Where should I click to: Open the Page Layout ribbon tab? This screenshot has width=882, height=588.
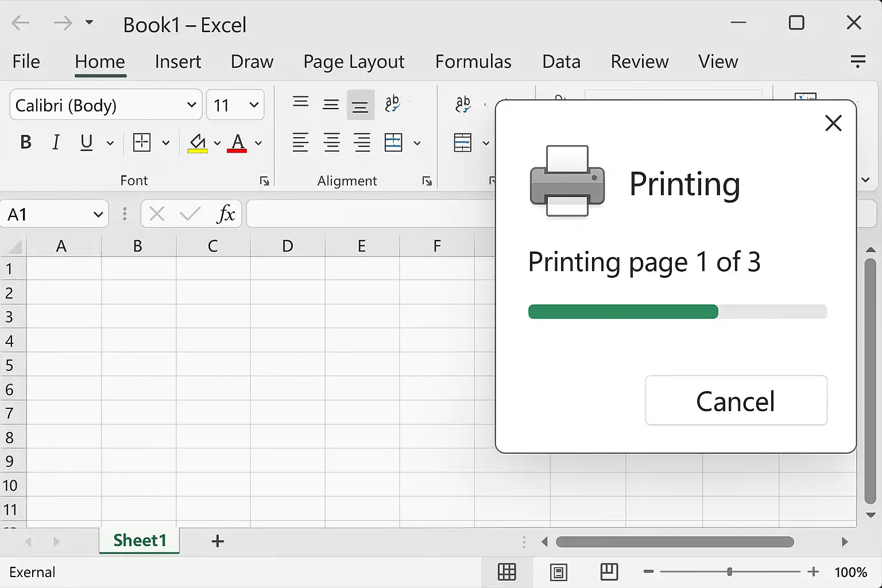coord(354,61)
